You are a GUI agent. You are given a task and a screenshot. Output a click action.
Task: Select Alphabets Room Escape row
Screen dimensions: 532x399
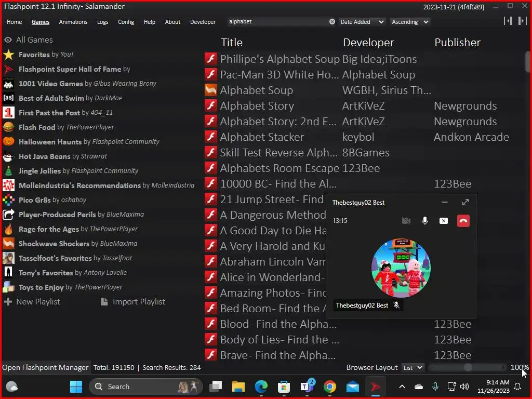pyautogui.click(x=365, y=168)
